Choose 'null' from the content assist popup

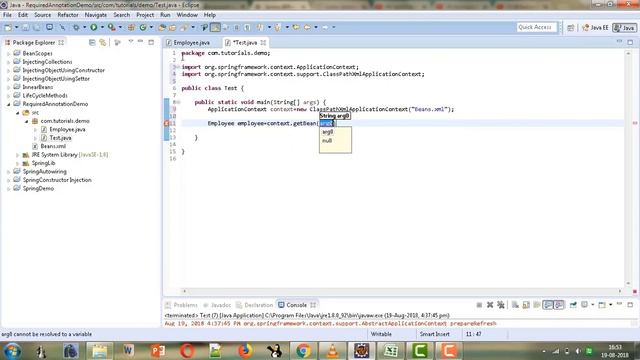click(327, 141)
